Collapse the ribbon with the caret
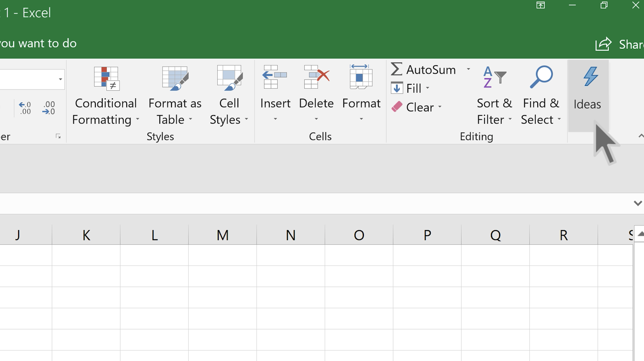The width and height of the screenshot is (644, 361). [640, 136]
